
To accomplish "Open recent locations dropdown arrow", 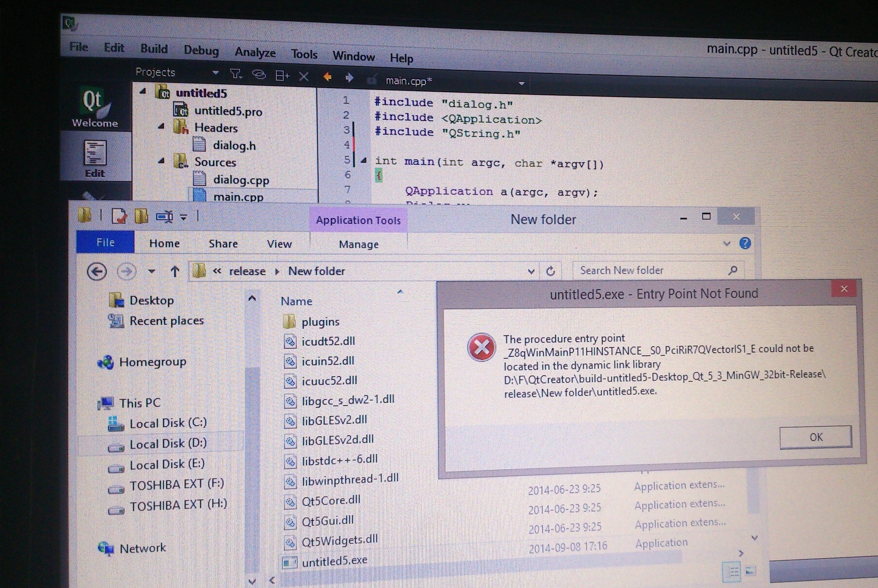I will pos(151,271).
